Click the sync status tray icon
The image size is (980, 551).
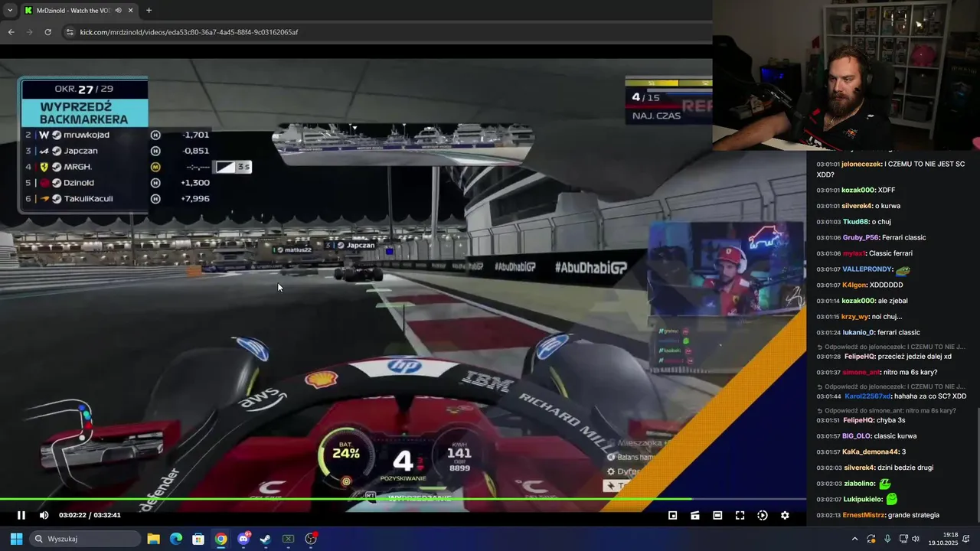click(871, 539)
